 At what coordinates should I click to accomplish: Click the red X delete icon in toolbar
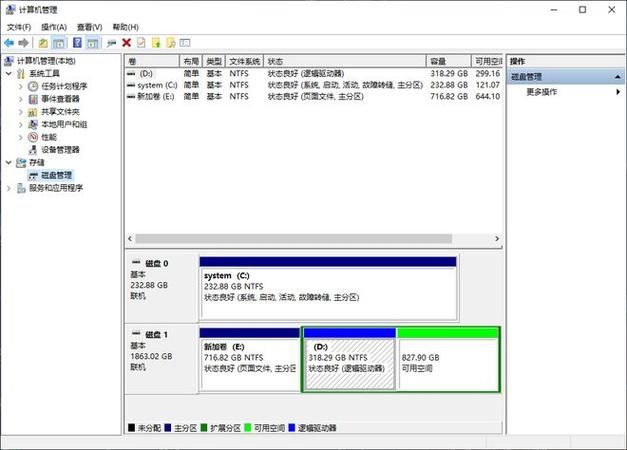tap(126, 43)
